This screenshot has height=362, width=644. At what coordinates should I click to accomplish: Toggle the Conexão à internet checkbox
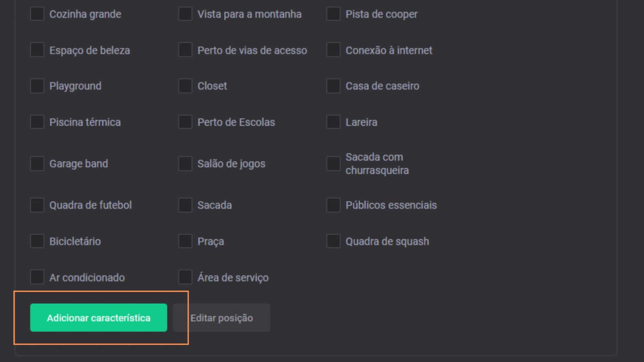(x=333, y=50)
